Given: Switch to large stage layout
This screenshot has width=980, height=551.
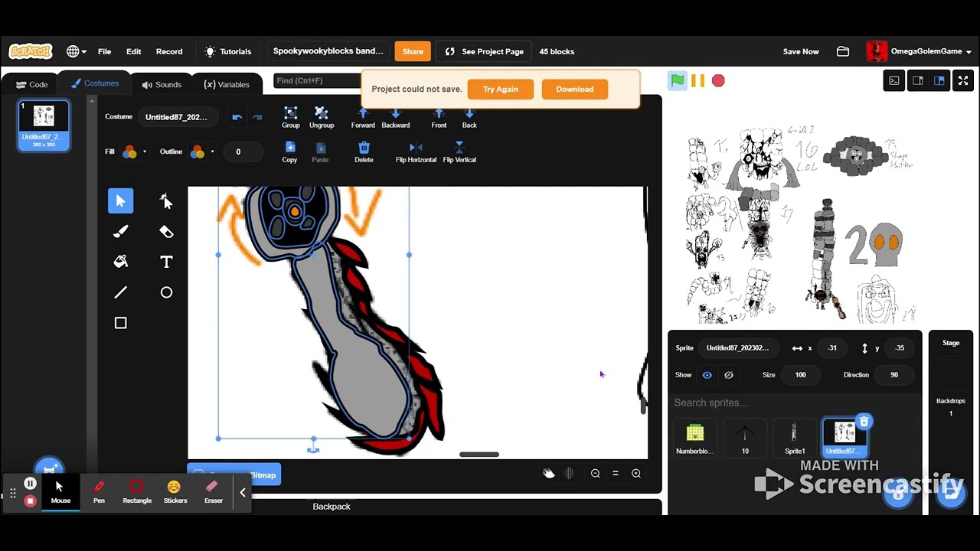Looking at the screenshot, I should [x=939, y=80].
